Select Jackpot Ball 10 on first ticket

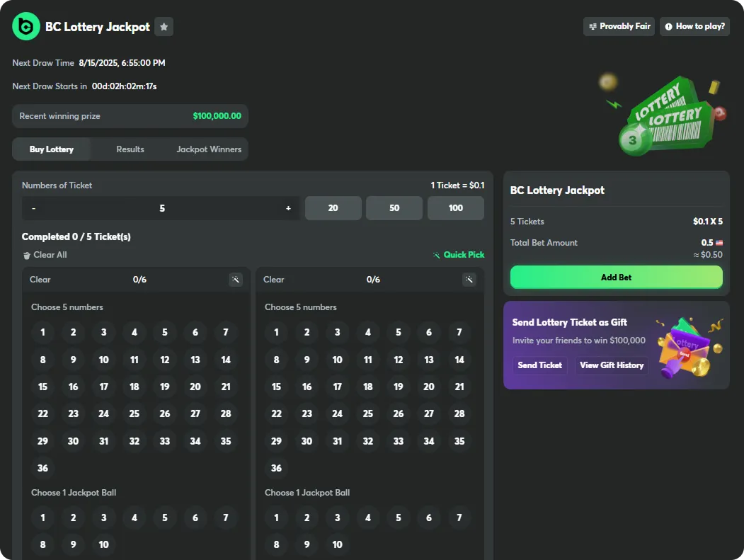[x=104, y=545]
